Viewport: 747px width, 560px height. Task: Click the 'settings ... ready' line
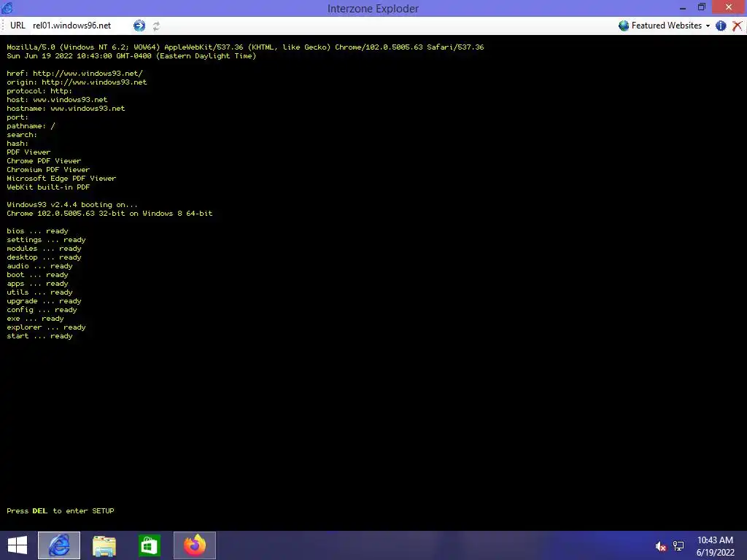pyautogui.click(x=46, y=240)
